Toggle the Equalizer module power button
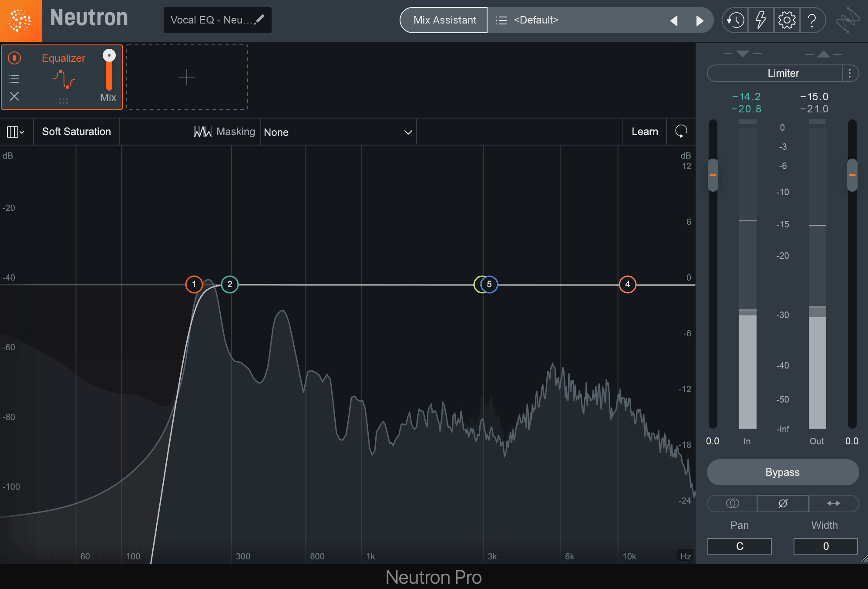The height and width of the screenshot is (589, 868). click(14, 58)
